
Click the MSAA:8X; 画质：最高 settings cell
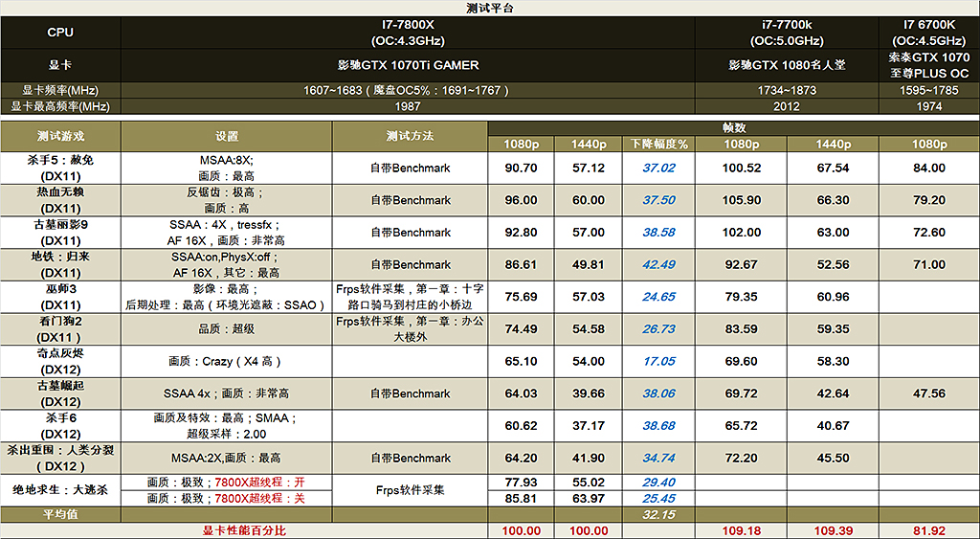click(226, 168)
